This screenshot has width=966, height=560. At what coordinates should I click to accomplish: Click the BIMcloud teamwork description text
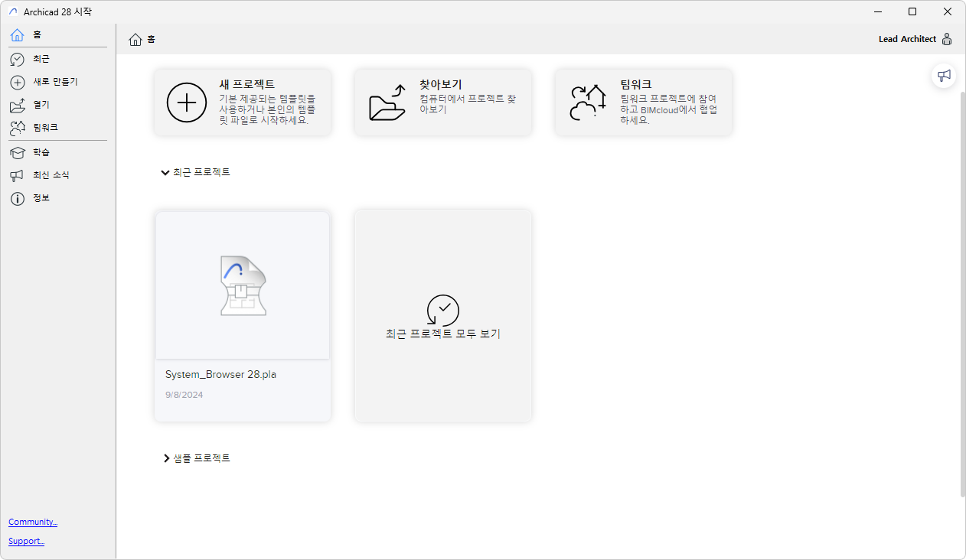669,109
